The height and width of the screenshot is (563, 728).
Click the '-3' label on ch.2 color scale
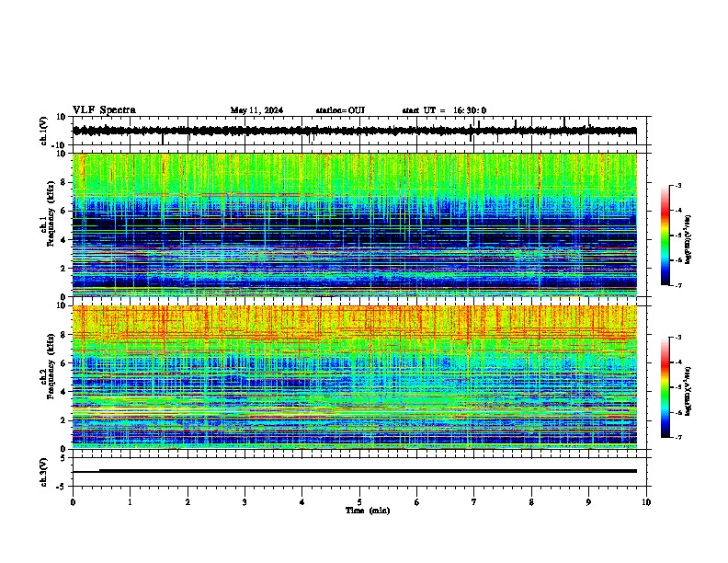point(678,338)
